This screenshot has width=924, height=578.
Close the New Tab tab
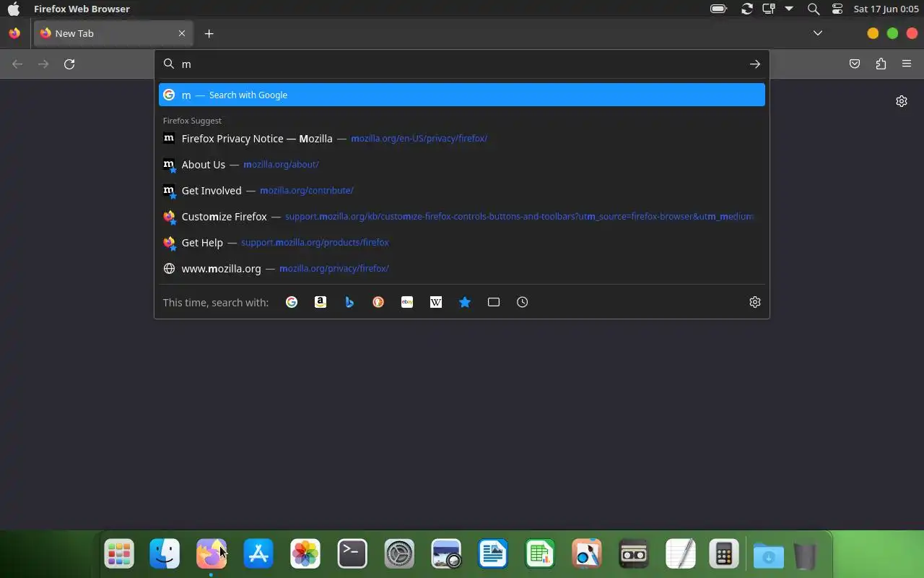click(x=182, y=33)
